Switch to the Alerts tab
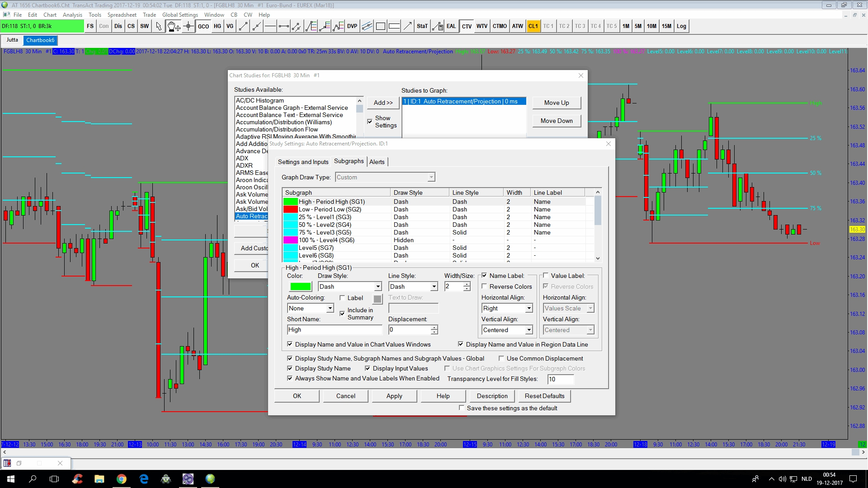 pos(377,162)
